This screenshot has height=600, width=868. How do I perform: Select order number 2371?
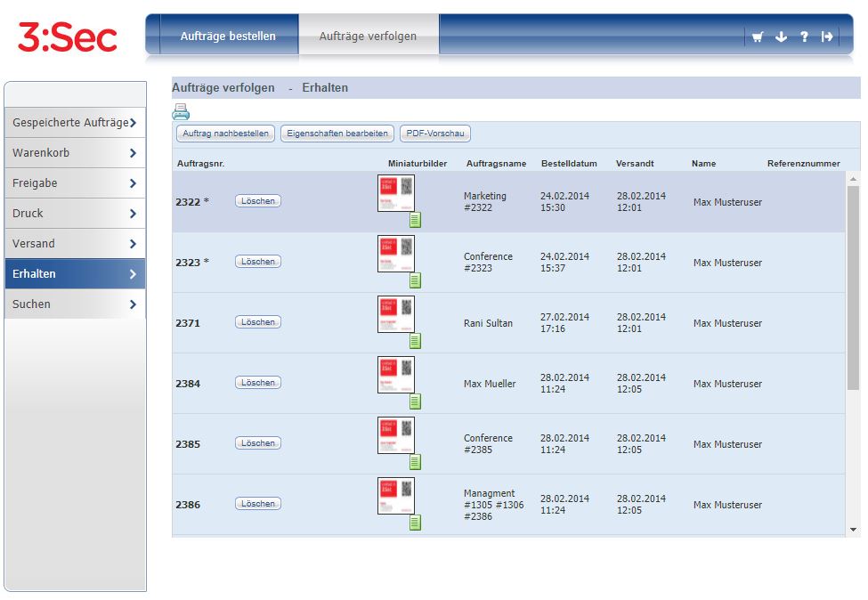[188, 323]
